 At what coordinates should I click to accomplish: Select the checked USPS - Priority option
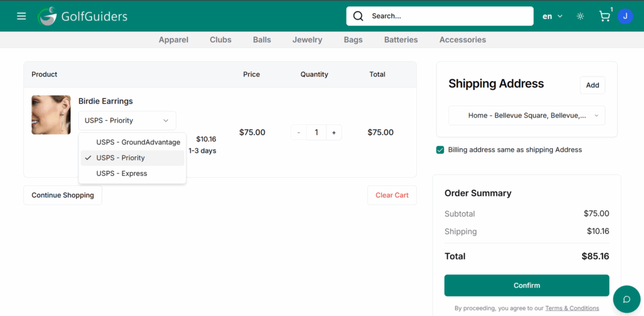pos(120,158)
